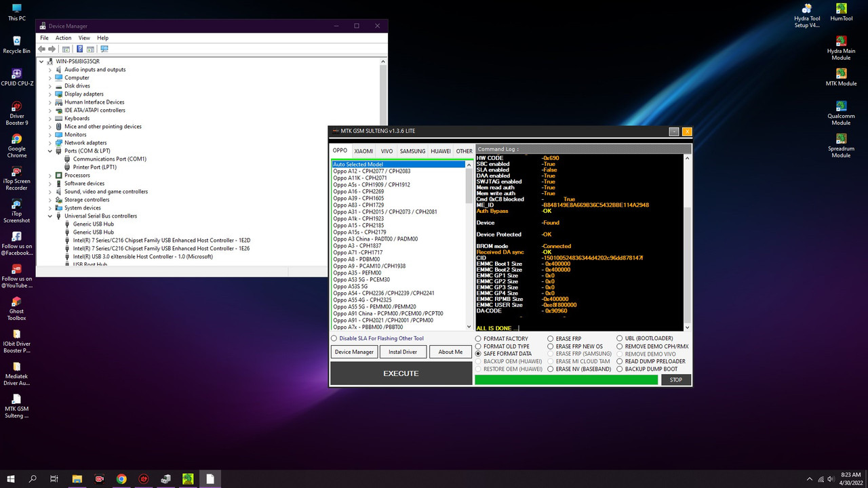
Task: Click the Instal Driver button
Action: coord(403,352)
